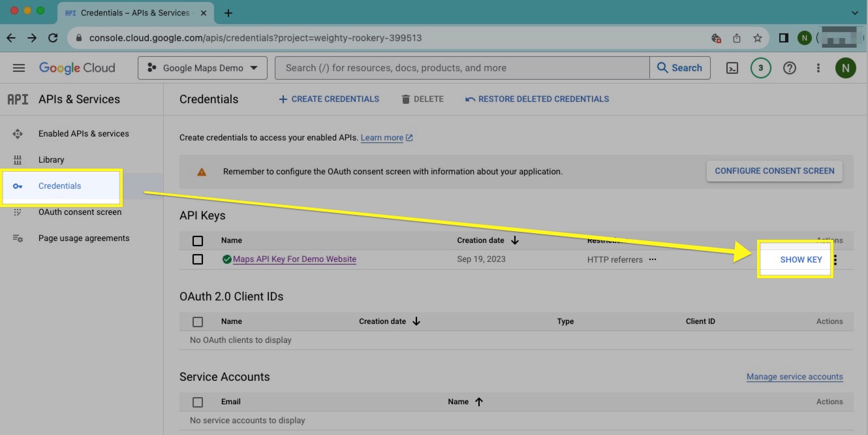Viewport: 868px width, 435px height.
Task: Click the Google Cloud logo
Action: pyautogui.click(x=77, y=68)
